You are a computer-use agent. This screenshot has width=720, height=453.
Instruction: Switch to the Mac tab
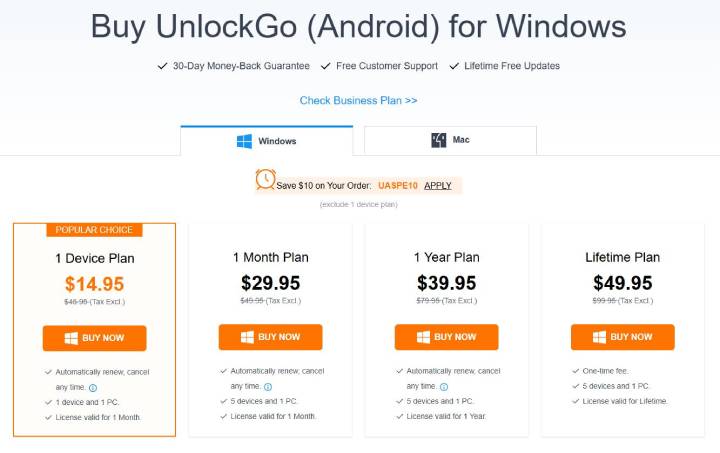pyautogui.click(x=450, y=141)
